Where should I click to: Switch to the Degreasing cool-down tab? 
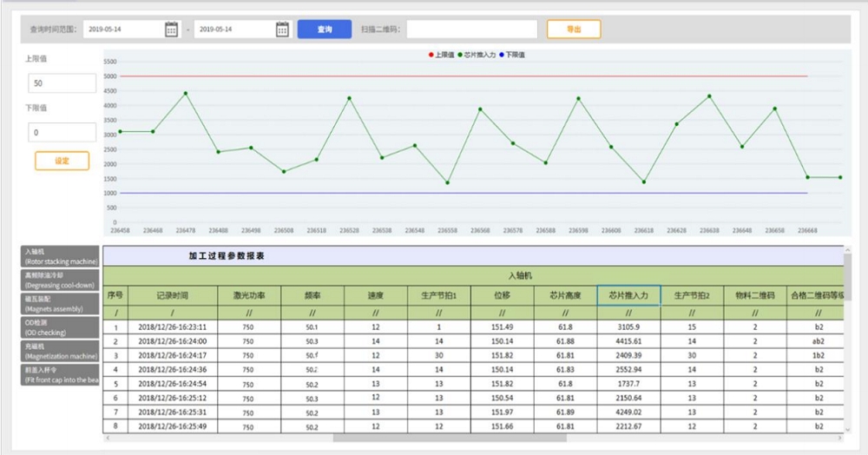60,279
